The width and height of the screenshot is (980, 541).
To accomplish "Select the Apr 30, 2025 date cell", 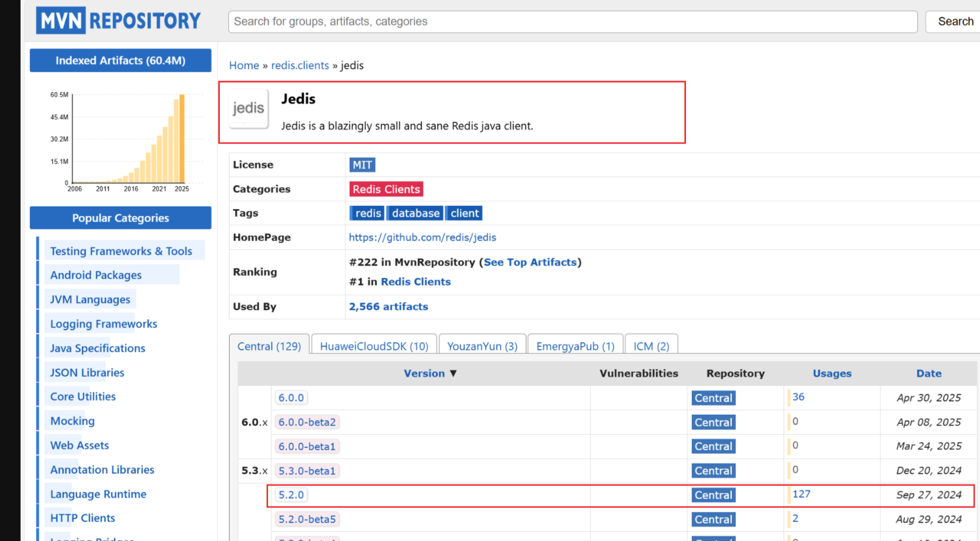I will [x=929, y=398].
